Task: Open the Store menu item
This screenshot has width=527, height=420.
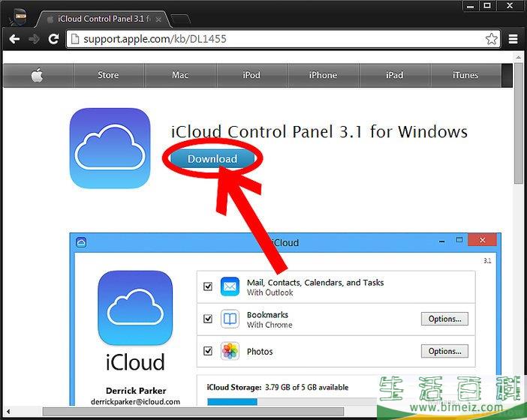Action: point(108,75)
